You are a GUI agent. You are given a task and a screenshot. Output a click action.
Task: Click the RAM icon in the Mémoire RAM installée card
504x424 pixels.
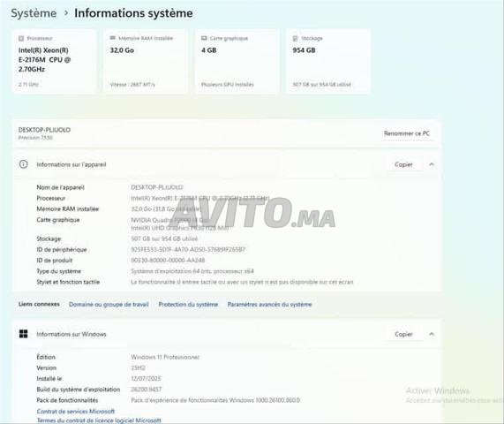click(x=112, y=38)
